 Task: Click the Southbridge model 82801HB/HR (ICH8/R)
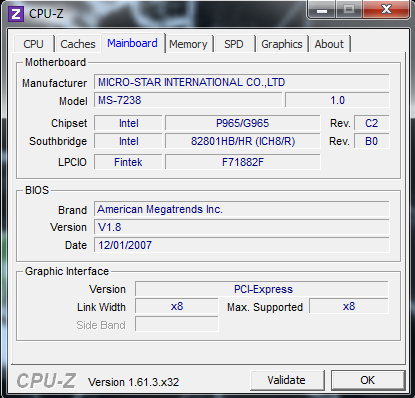[243, 141]
